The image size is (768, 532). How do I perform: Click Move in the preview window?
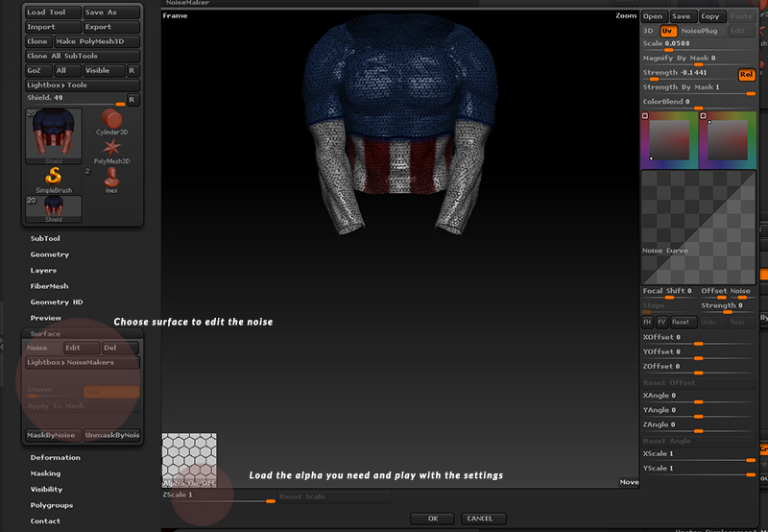point(629,482)
